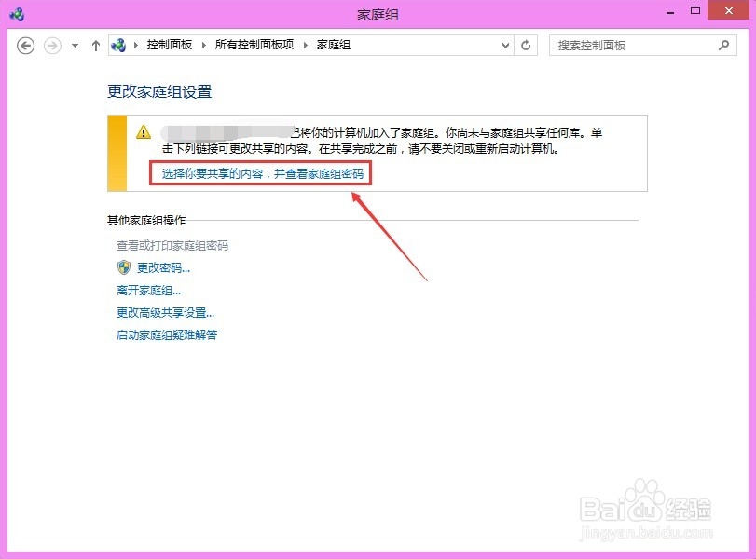756x559 pixels.
Task: Open 更改高级共享设置 link
Action: point(163,313)
